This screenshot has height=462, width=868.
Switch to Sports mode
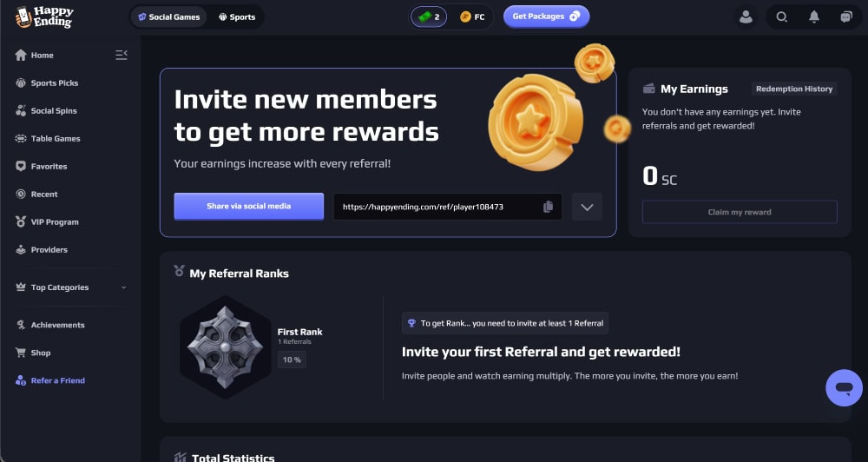(x=237, y=17)
